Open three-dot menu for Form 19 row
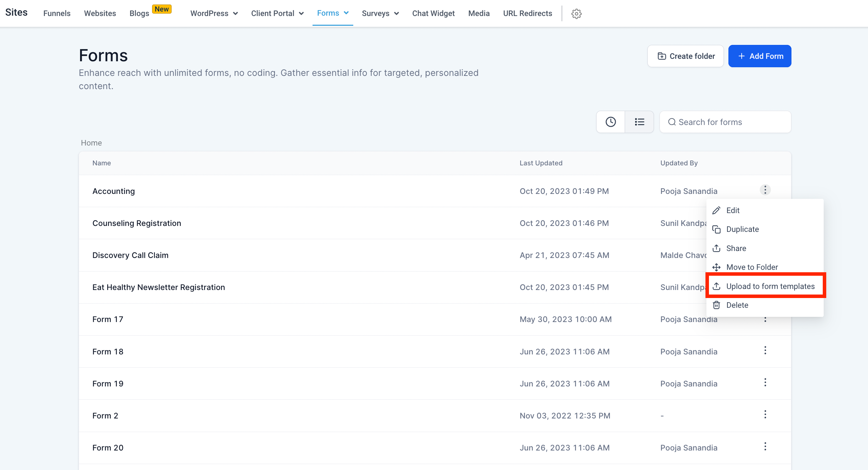This screenshot has height=470, width=868. 765,383
